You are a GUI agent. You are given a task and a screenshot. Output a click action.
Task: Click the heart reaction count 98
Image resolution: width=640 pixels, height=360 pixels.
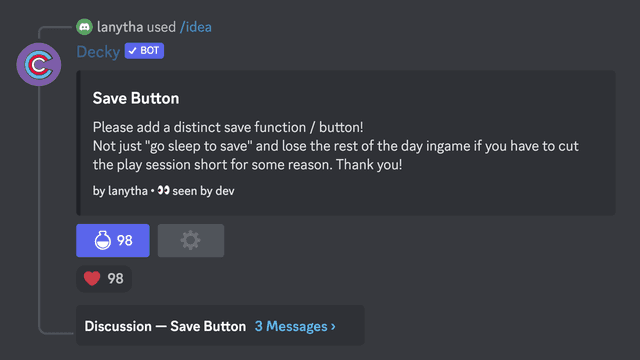pyautogui.click(x=115, y=279)
